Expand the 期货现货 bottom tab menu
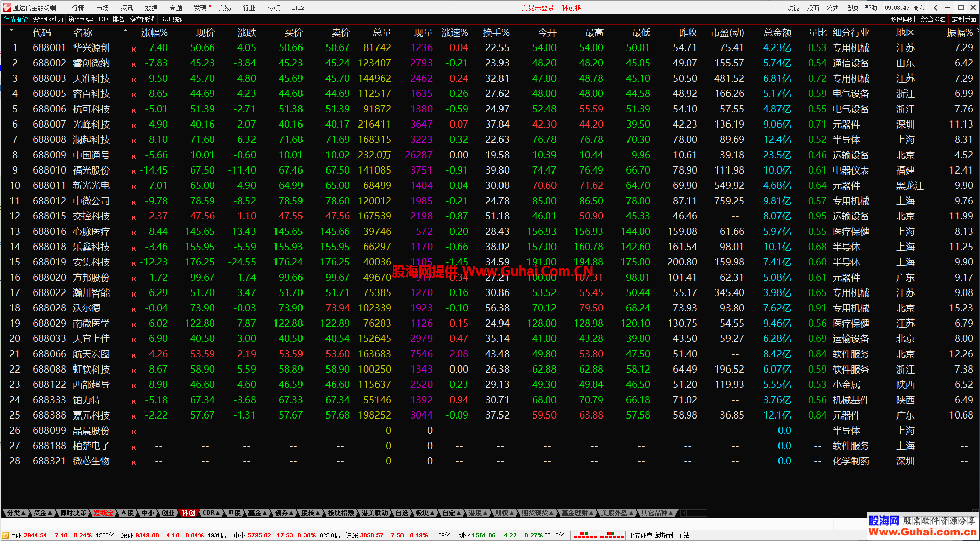980x541 pixels. [537, 513]
